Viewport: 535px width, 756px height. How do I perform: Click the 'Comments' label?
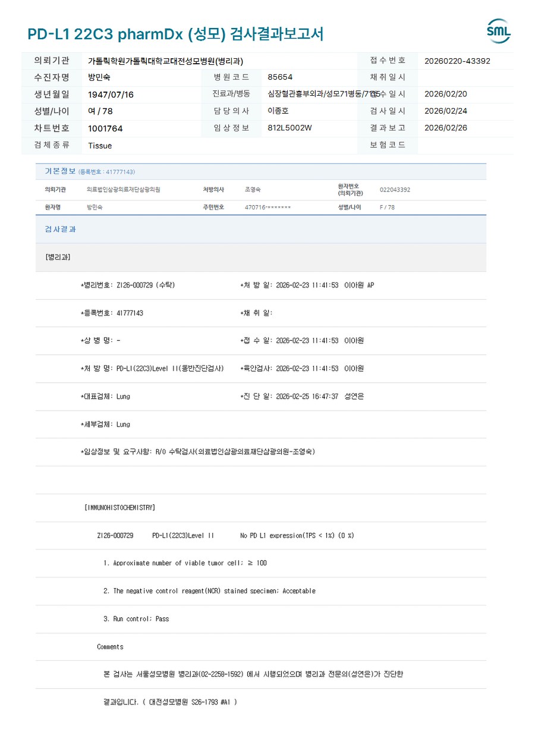[x=110, y=647]
